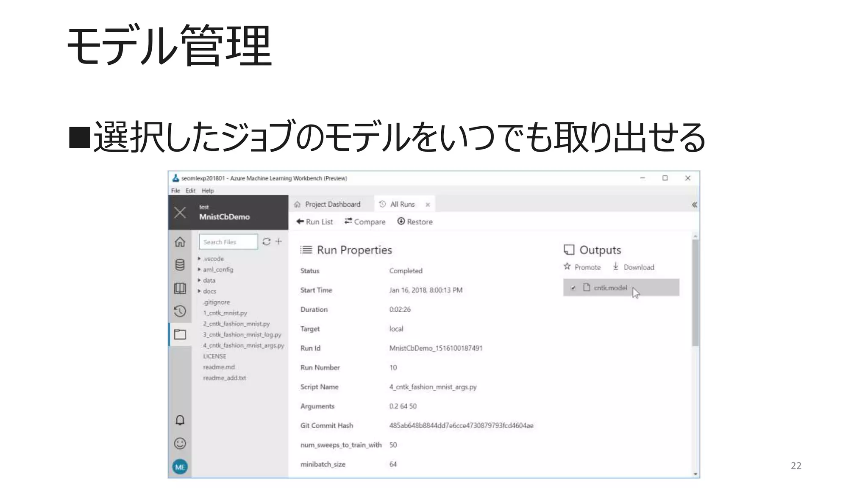Click the plus icon to add a file
The image size is (868, 488).
[x=278, y=241]
